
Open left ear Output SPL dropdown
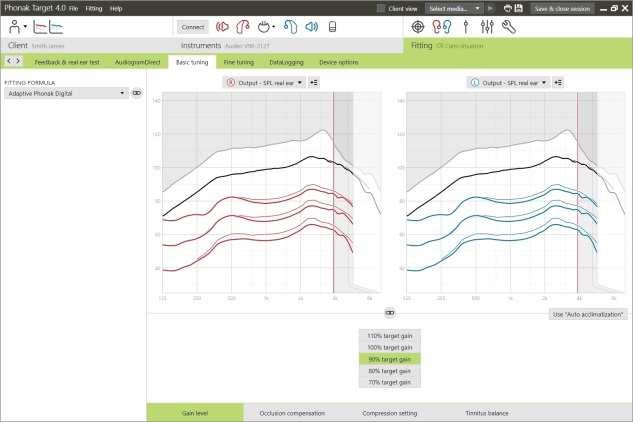(508, 83)
